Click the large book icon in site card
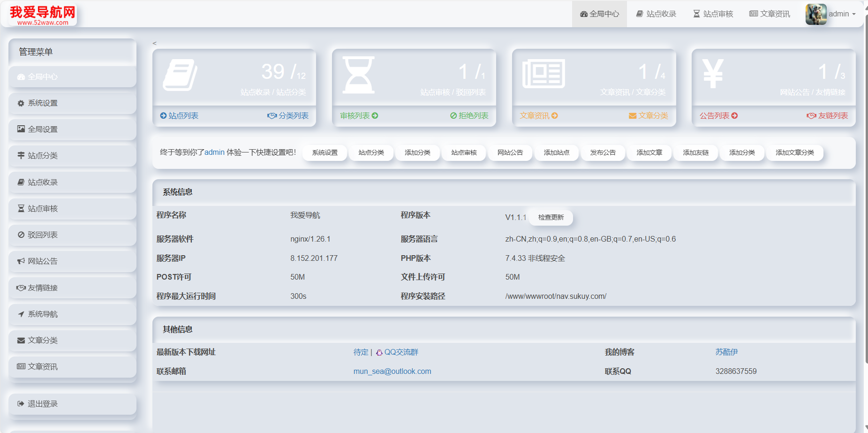Screen dimensions: 868x433 (x=180, y=75)
